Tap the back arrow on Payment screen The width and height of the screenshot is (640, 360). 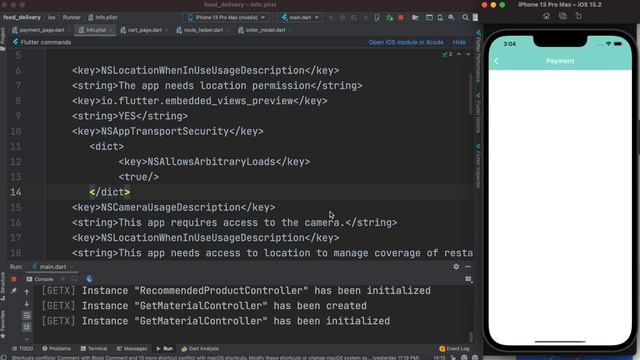(x=496, y=61)
